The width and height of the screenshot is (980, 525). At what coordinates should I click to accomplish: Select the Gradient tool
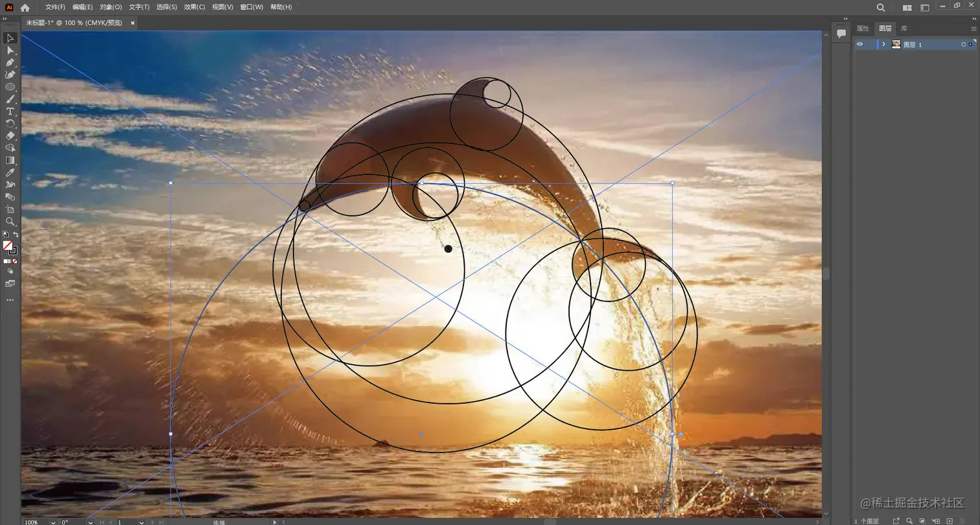tap(10, 160)
